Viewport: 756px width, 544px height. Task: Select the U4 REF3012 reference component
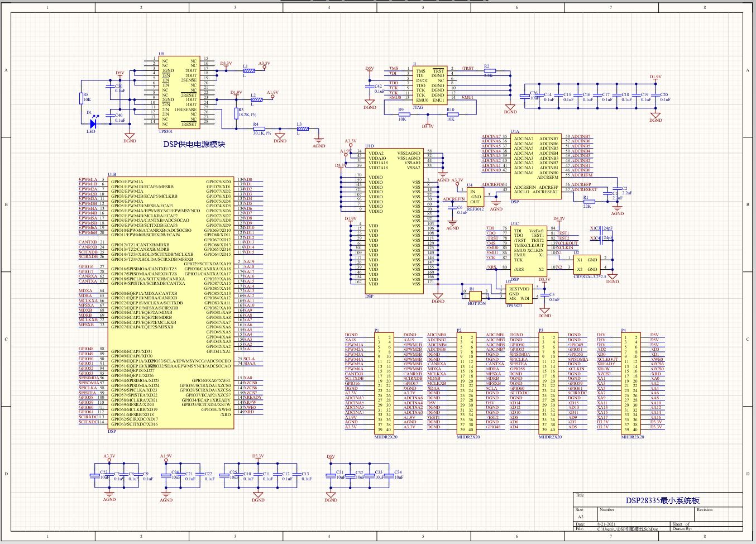476,197
